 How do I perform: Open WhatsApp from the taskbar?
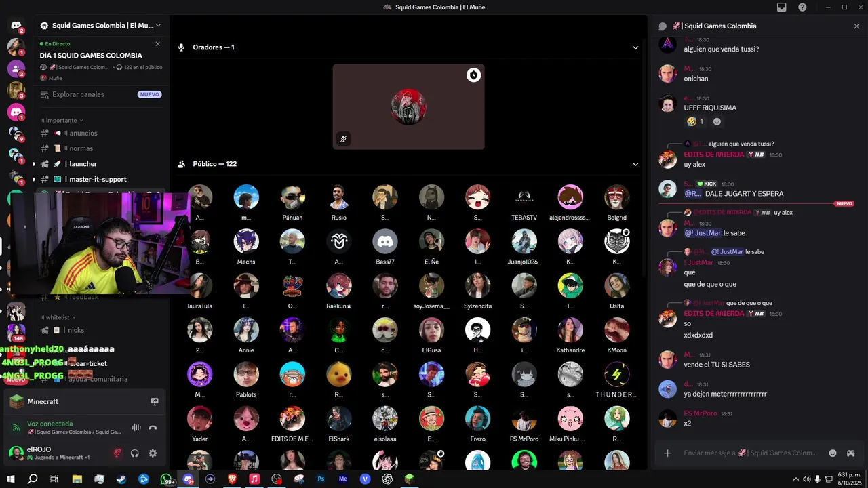pyautogui.click(x=166, y=479)
